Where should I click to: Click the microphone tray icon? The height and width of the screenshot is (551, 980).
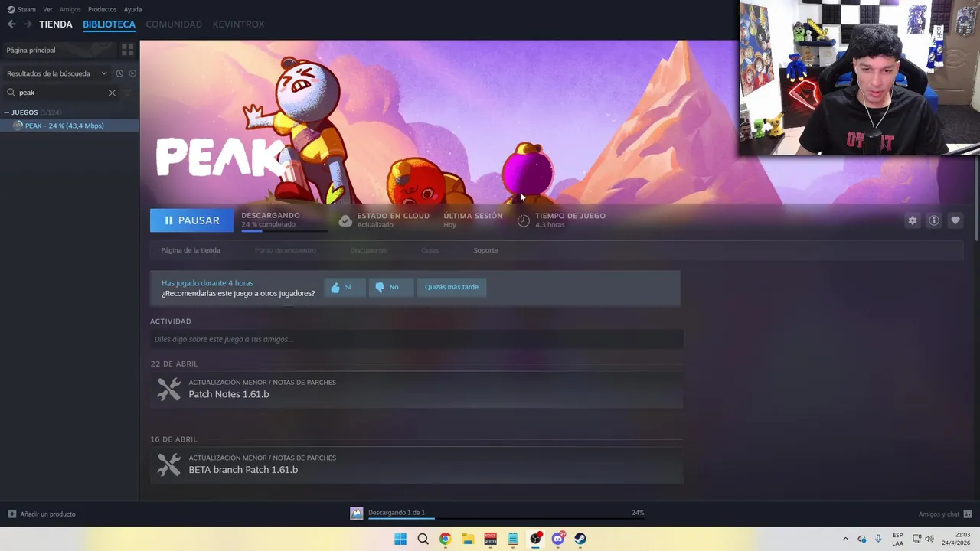click(878, 539)
